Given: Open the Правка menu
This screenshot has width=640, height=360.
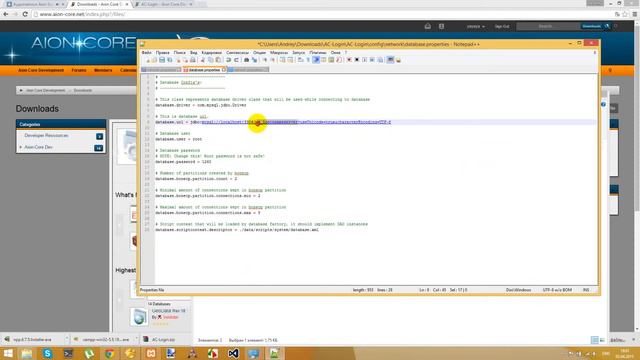Looking at the screenshot, I should coord(162,53).
